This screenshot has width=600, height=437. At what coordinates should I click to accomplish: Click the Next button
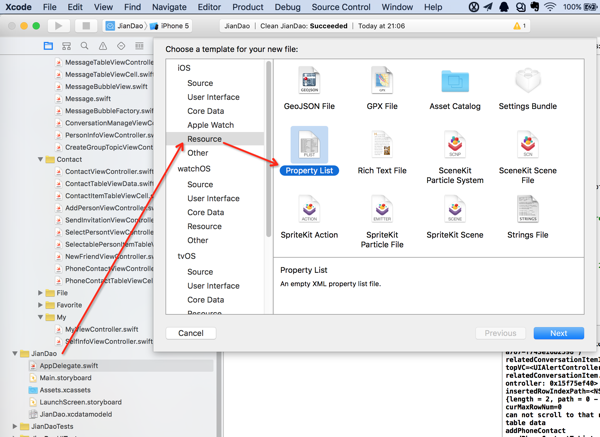pos(559,333)
